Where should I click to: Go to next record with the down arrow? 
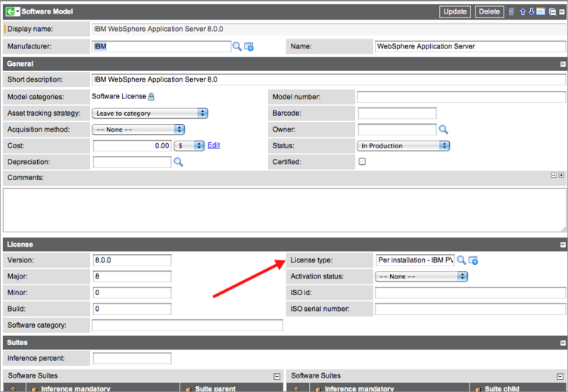pyautogui.click(x=532, y=11)
